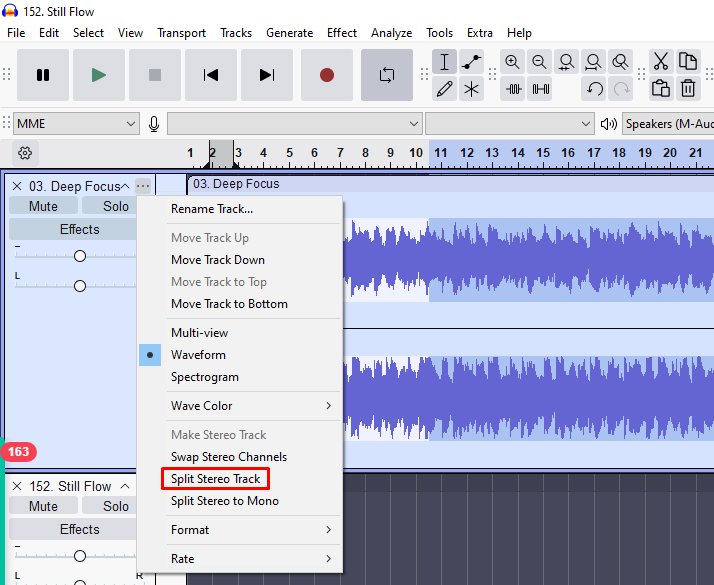Open the Generate menu
This screenshot has height=585, width=714.
point(290,33)
